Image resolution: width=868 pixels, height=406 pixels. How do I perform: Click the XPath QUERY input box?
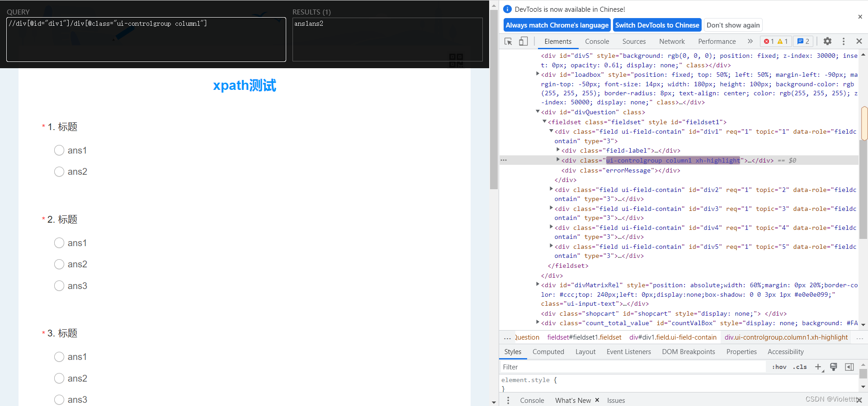(x=146, y=40)
